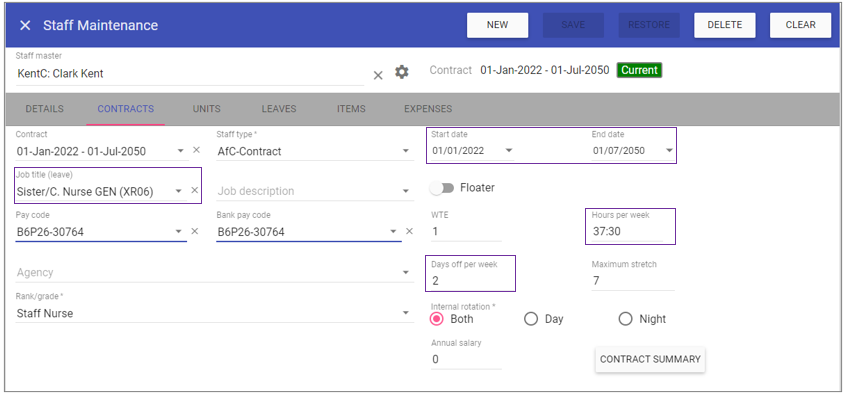This screenshot has width=844, height=395.
Task: Select Night internal rotation
Action: click(x=625, y=319)
